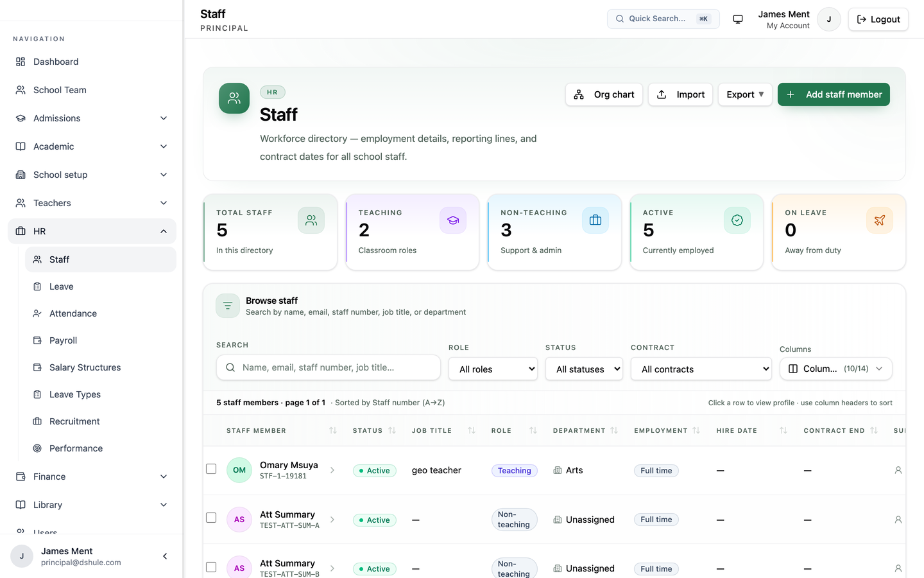Click the Admissions graduation cap icon
924x578 pixels.
[21, 118]
